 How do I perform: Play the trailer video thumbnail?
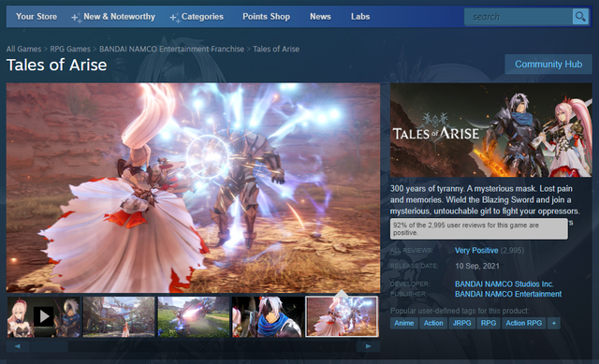tap(44, 316)
